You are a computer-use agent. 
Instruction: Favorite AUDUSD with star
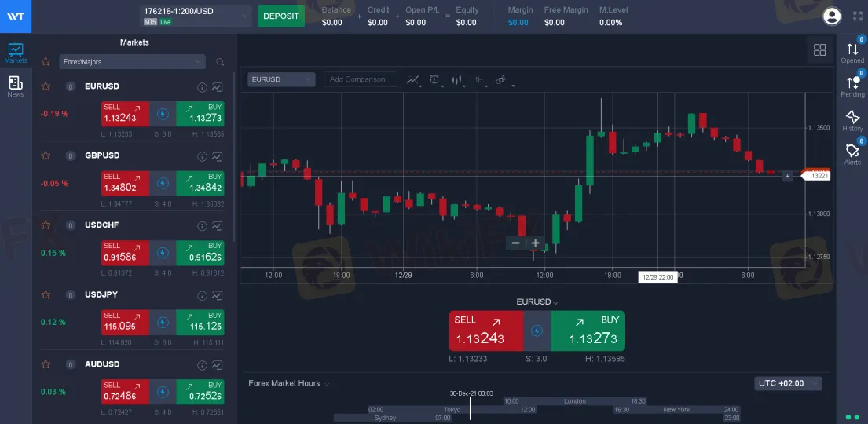[46, 364]
